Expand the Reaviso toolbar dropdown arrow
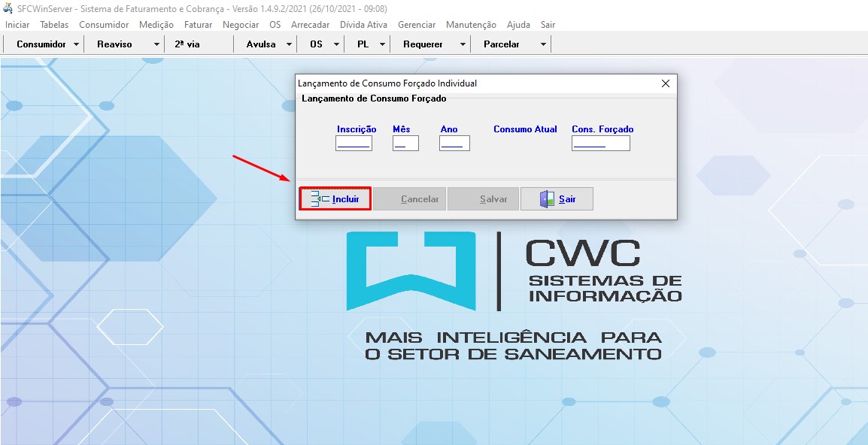The height and width of the screenshot is (445, 868). tap(156, 44)
